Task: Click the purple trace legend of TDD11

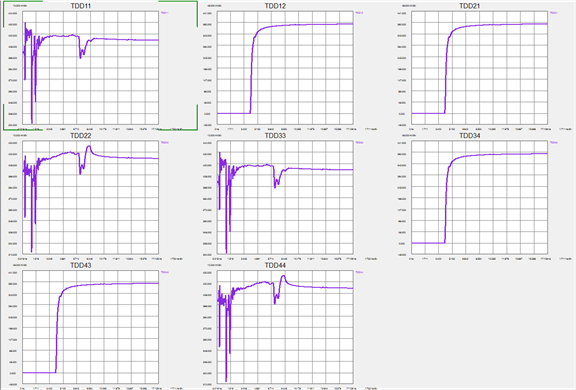Action: [x=165, y=12]
